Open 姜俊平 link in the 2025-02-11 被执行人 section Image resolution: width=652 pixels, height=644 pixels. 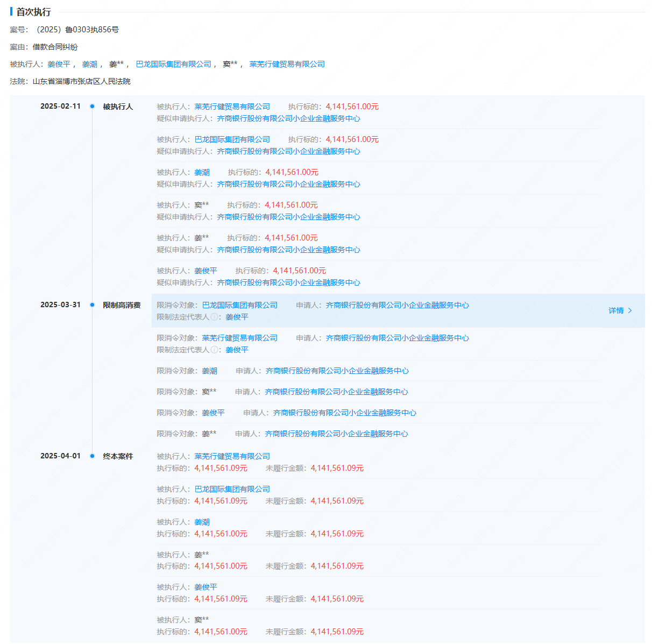(x=206, y=271)
